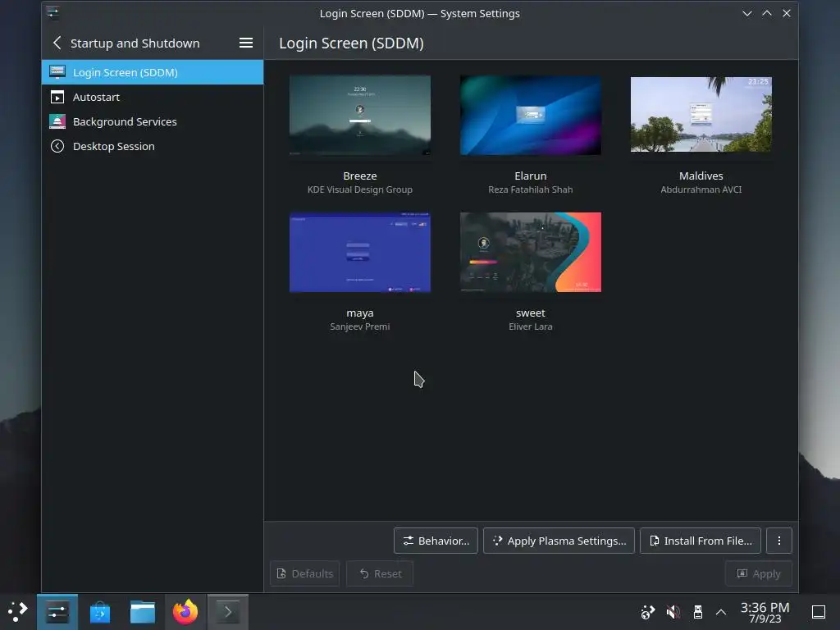Click the Reset button
The image size is (840, 630).
pos(380,573)
